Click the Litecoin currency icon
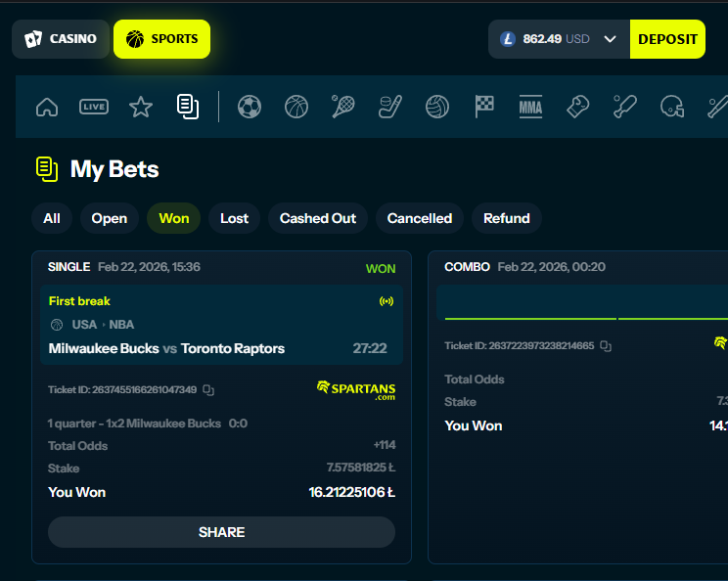Screen dimensions: 728x581 pyautogui.click(x=508, y=39)
